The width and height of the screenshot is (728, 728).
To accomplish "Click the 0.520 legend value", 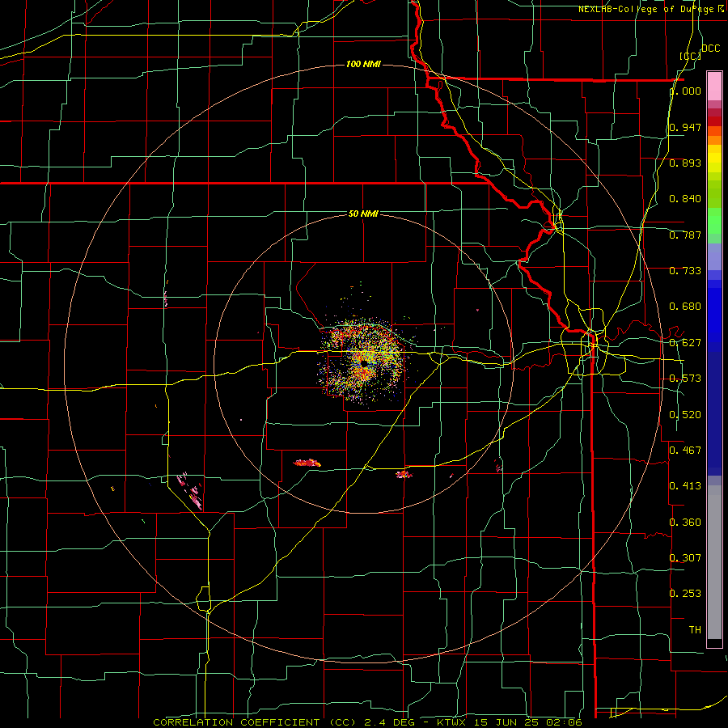I will pos(685,414).
